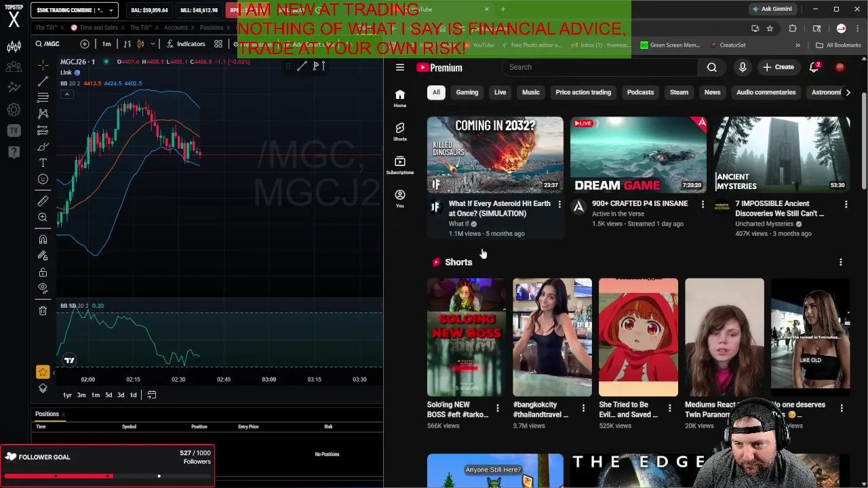The height and width of the screenshot is (488, 868).
Task: Show more Chrome bookmarks chevron
Action: coord(797,45)
